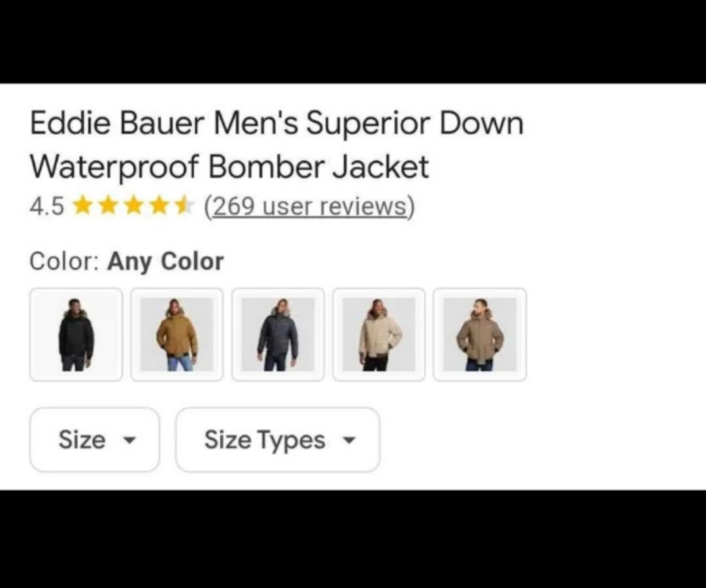Click the Color: label before Any Color

click(64, 261)
